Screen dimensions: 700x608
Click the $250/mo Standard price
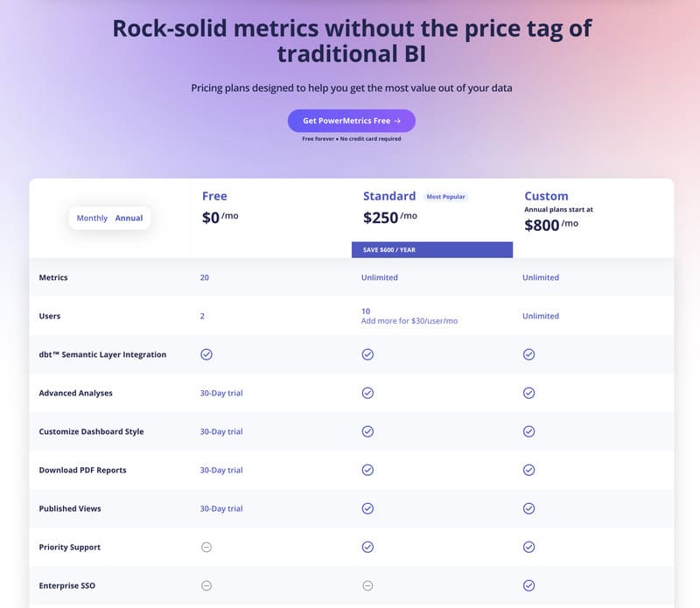point(390,218)
